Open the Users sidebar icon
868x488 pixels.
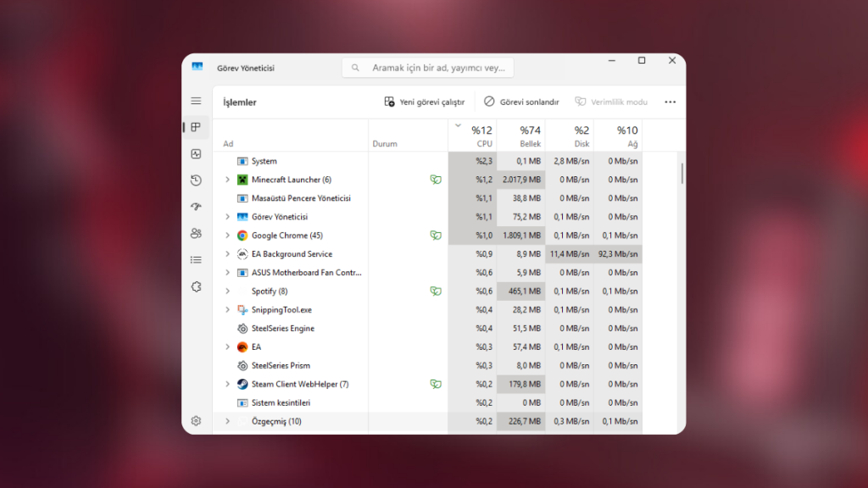[x=196, y=233]
